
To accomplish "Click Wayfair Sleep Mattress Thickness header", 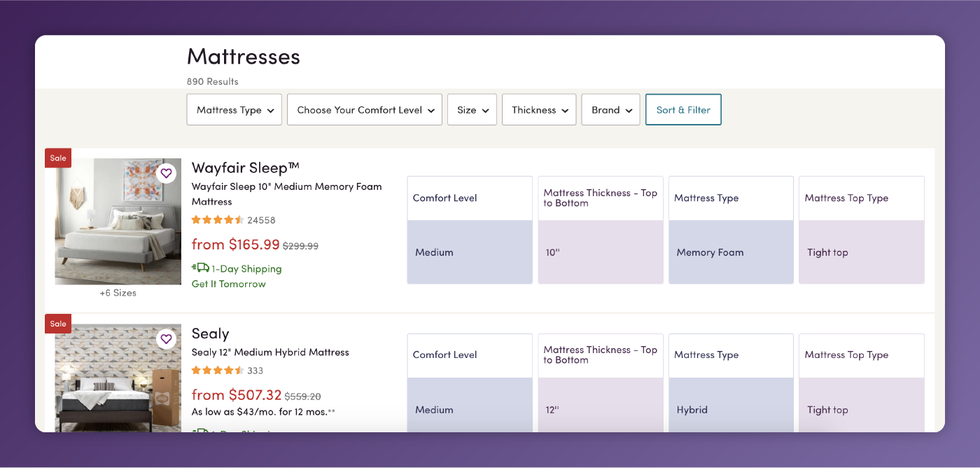I will point(601,198).
